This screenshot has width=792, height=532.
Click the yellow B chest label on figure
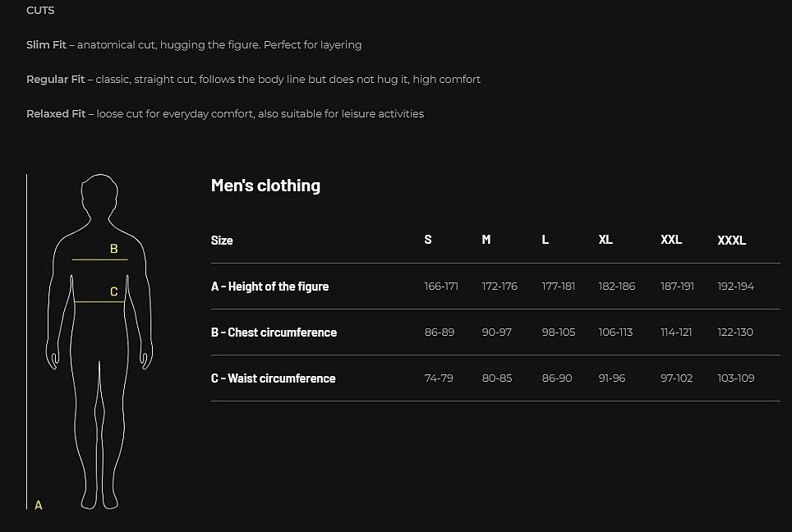(x=114, y=249)
